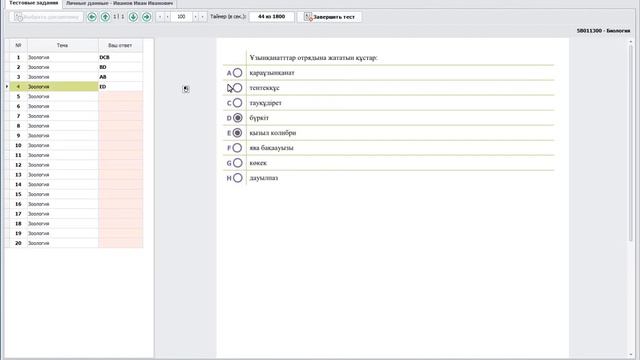The image size is (640, 360).
Task: Click the № column header
Action: pos(18,45)
